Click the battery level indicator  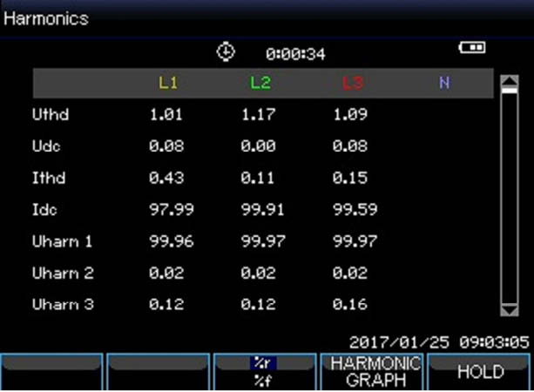click(472, 48)
